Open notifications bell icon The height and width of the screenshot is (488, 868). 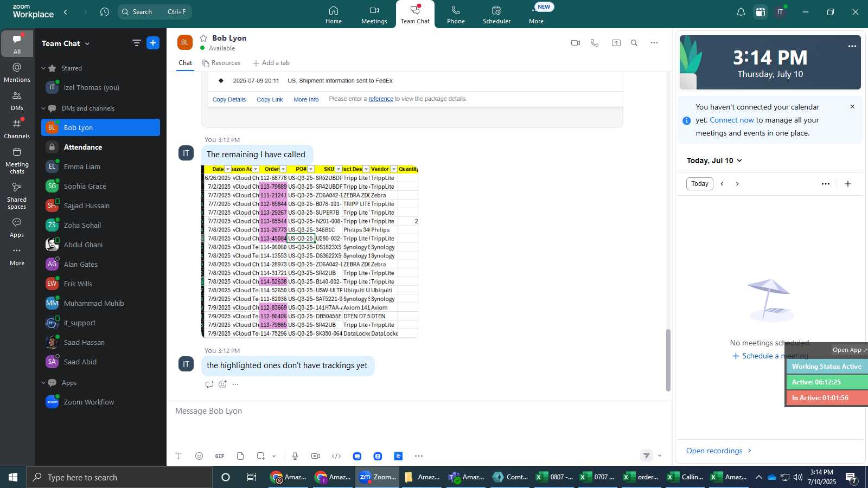click(x=741, y=12)
